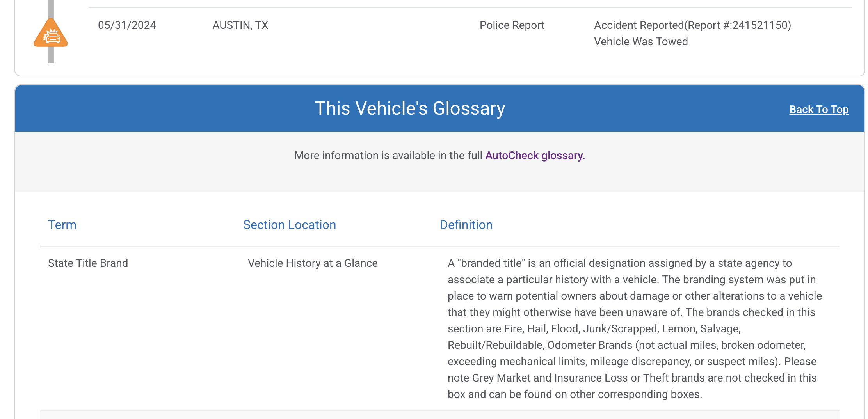Click the Police Report source label
868x419 pixels.
(512, 25)
